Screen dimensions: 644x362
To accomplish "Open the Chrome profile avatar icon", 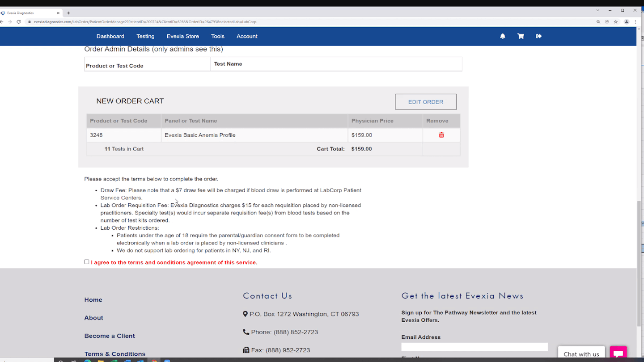I will pyautogui.click(x=627, y=22).
